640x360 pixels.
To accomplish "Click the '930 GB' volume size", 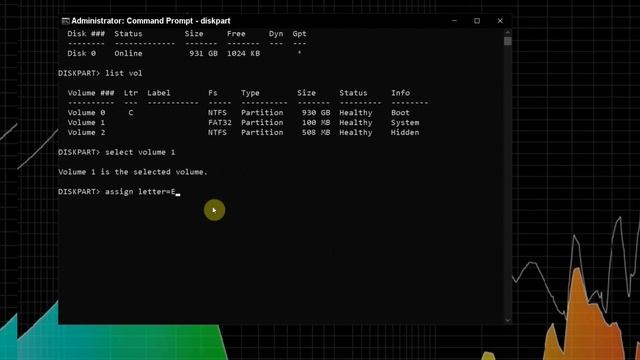I will pyautogui.click(x=316, y=113).
